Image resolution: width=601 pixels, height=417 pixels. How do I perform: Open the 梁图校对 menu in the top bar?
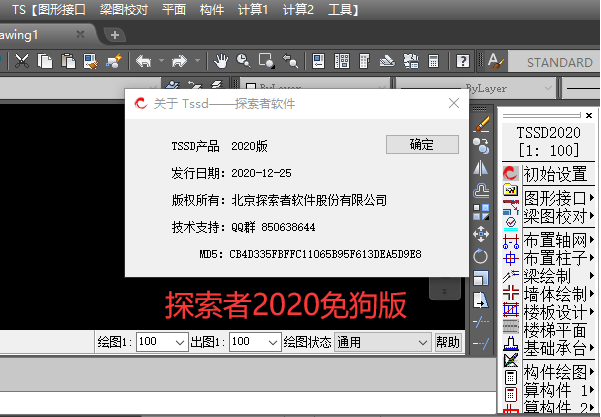124,10
